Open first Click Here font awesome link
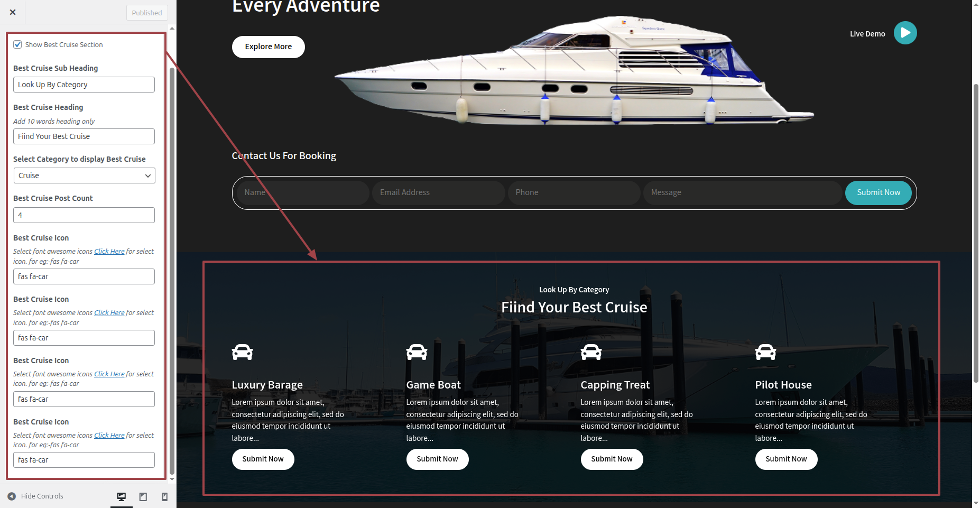The width and height of the screenshot is (980, 508). coord(109,252)
